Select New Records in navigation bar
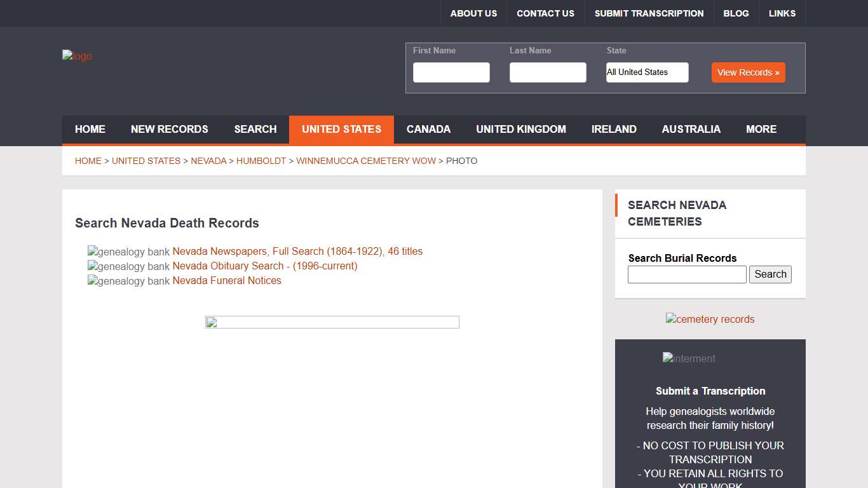The width and height of the screenshot is (868, 488). click(169, 130)
